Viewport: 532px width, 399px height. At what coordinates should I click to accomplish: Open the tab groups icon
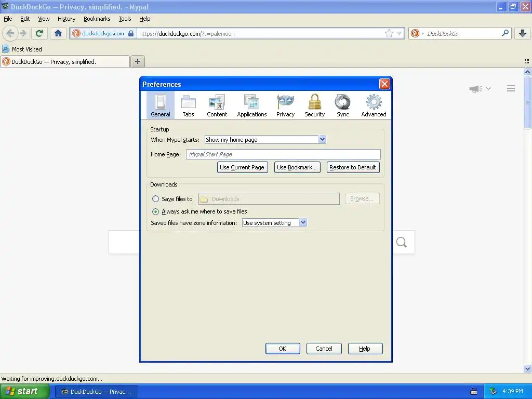[527, 61]
